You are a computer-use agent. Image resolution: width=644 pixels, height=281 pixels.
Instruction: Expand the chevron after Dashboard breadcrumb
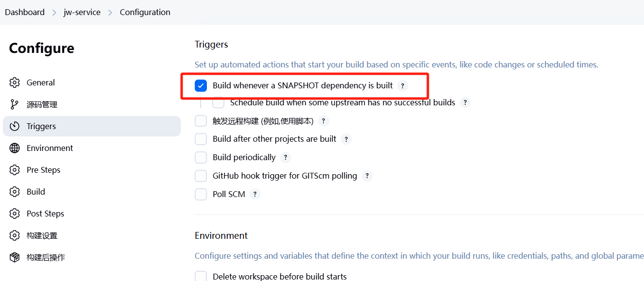pos(54,13)
